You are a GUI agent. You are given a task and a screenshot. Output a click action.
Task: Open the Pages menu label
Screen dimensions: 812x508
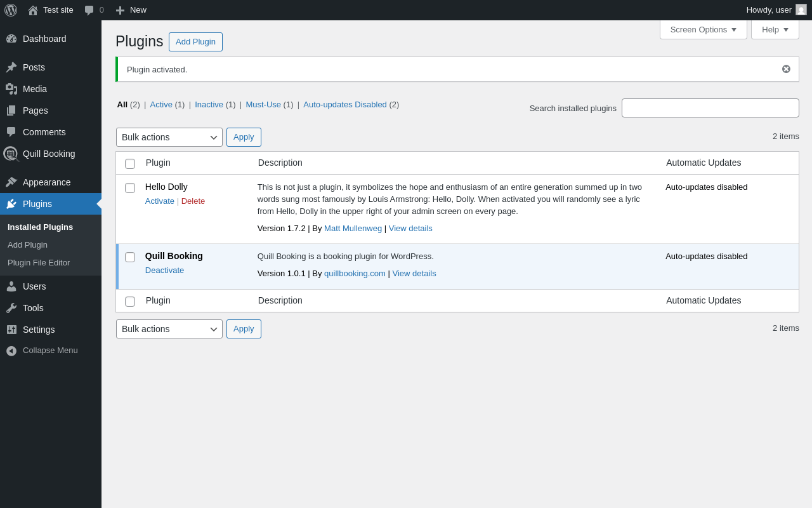(36, 110)
